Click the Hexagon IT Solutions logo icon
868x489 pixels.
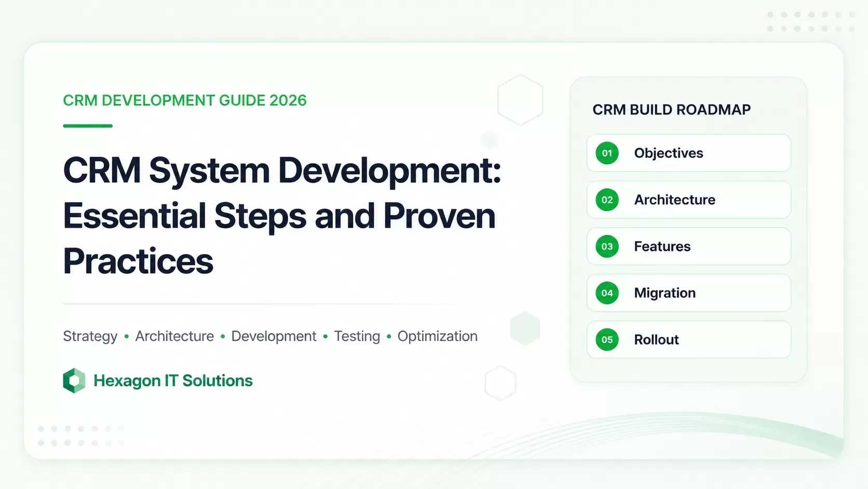[x=74, y=380]
